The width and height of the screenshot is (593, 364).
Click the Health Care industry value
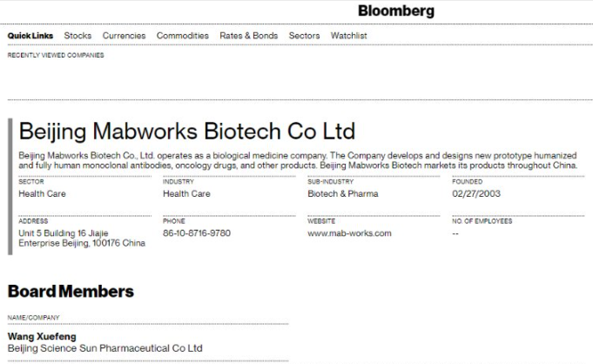click(186, 193)
